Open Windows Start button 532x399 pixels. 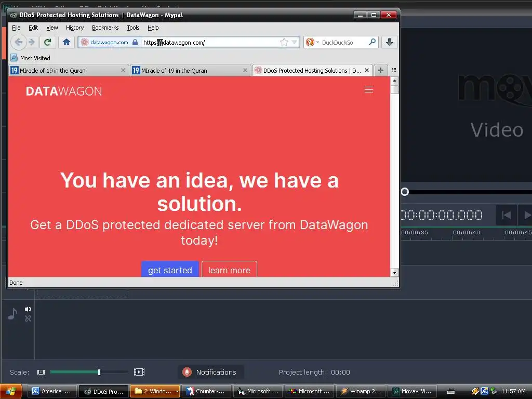(x=11, y=391)
